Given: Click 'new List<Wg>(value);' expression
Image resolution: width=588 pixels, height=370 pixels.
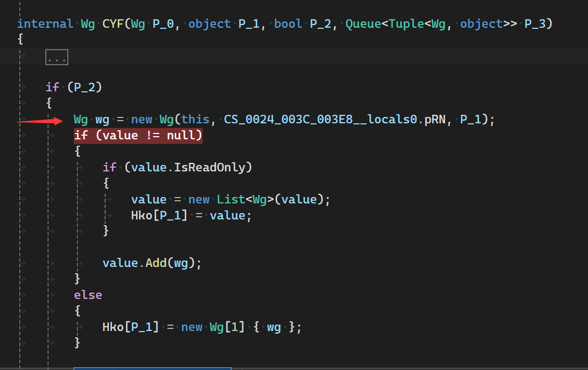Looking at the screenshot, I should 259,199.
